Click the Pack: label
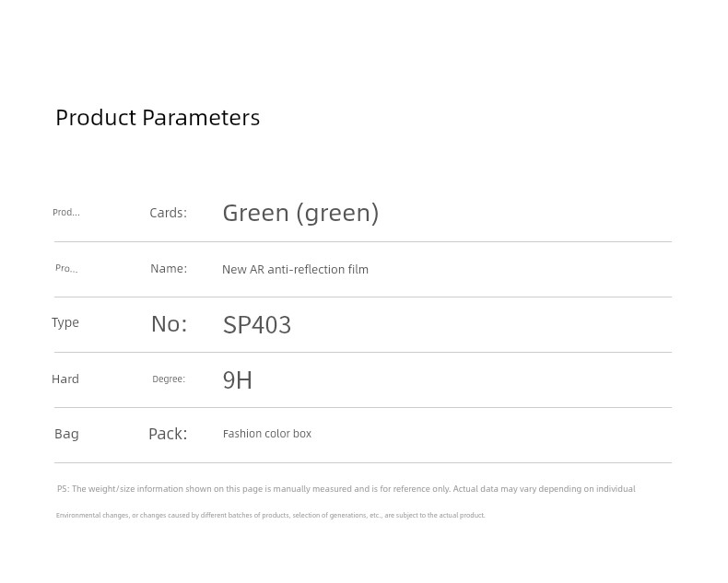Viewport: 728px width, 583px height. coord(168,434)
